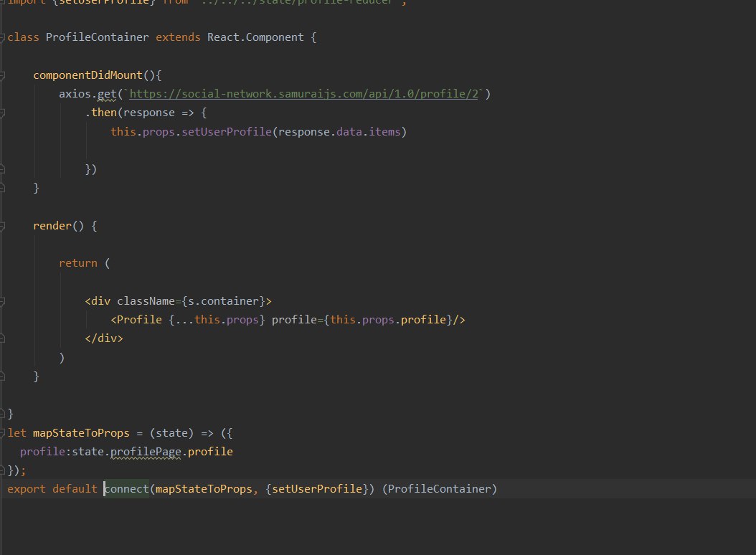
Task: Click the return keyword in render
Action: point(78,263)
